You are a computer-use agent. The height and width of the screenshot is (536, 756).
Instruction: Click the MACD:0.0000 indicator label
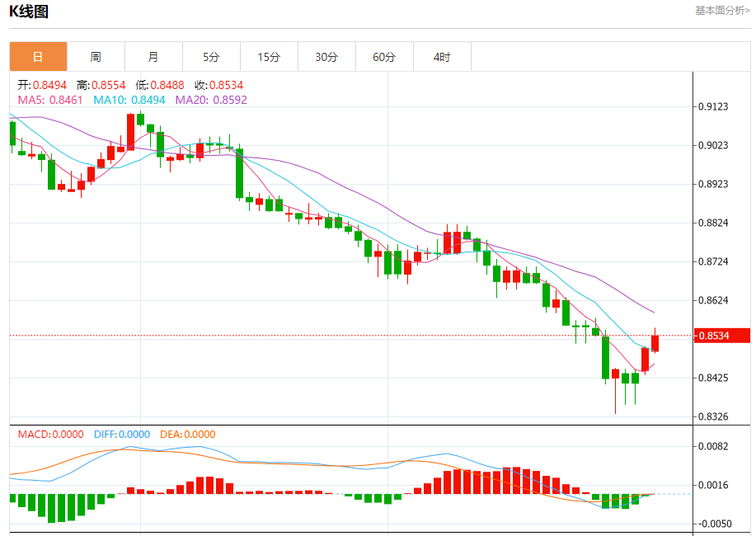(50, 435)
